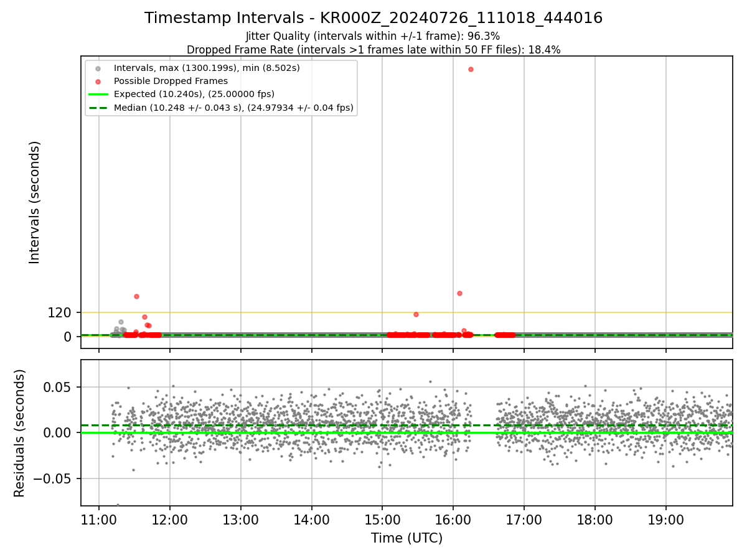Click legend entry 'Expected (10.240s), (25.00000 fps)'
Image resolution: width=747 pixels, height=560 pixels.
pyautogui.click(x=194, y=94)
